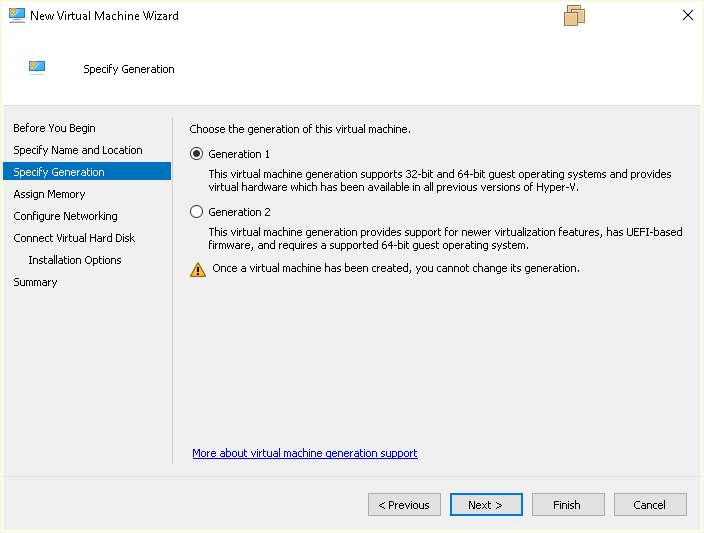Go to Before You Begin step
Image resolution: width=704 pixels, height=533 pixels.
point(55,128)
